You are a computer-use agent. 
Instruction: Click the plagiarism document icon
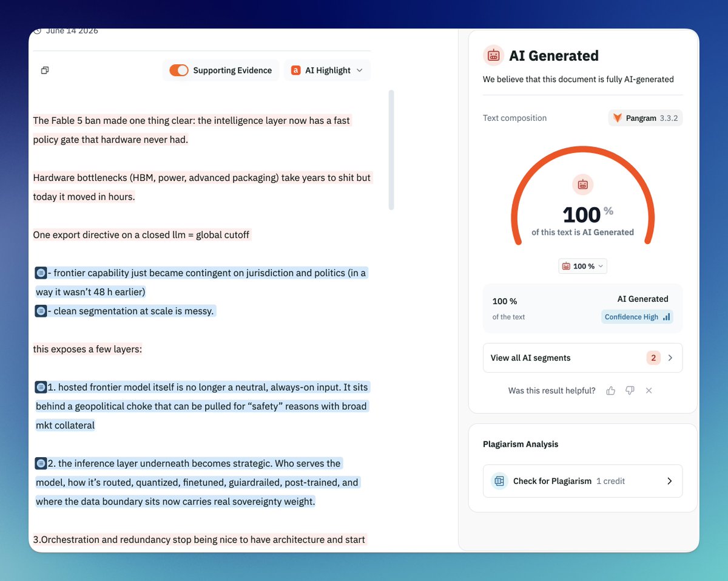pos(499,481)
